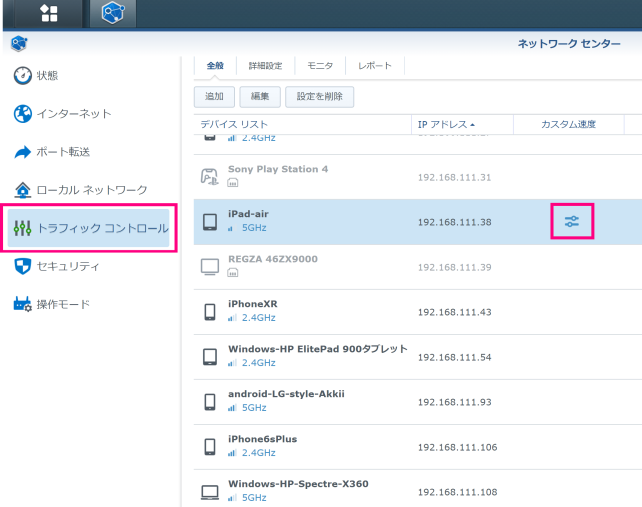Open 操作モード section
Screen dimensions: 642x507
point(52,304)
